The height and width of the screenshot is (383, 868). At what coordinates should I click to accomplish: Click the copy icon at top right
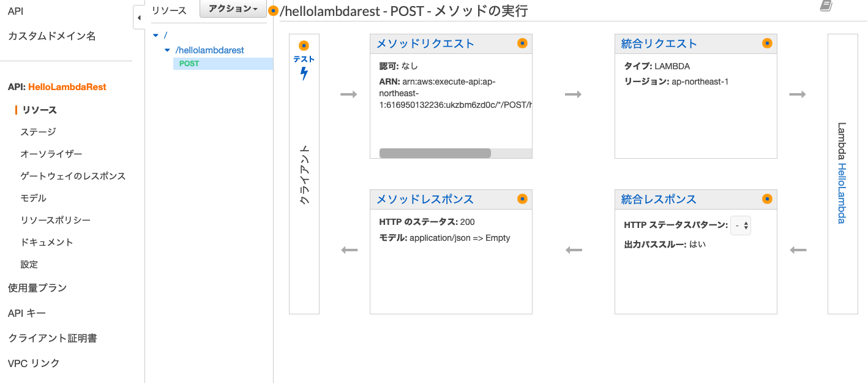pos(826,6)
